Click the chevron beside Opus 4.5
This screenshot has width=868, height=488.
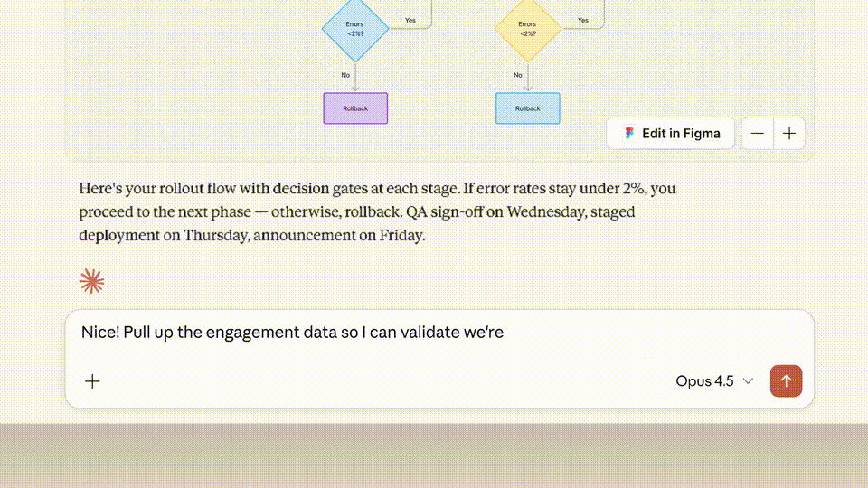point(748,381)
